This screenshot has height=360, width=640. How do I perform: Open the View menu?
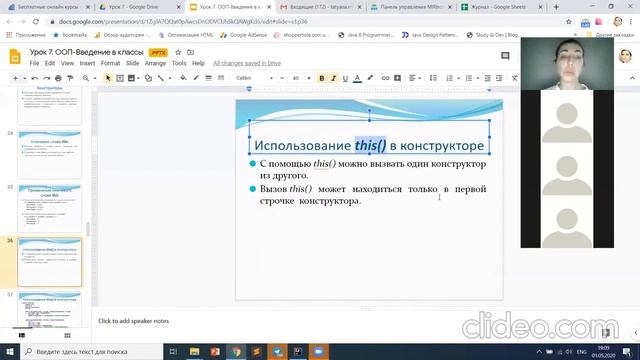tap(67, 63)
